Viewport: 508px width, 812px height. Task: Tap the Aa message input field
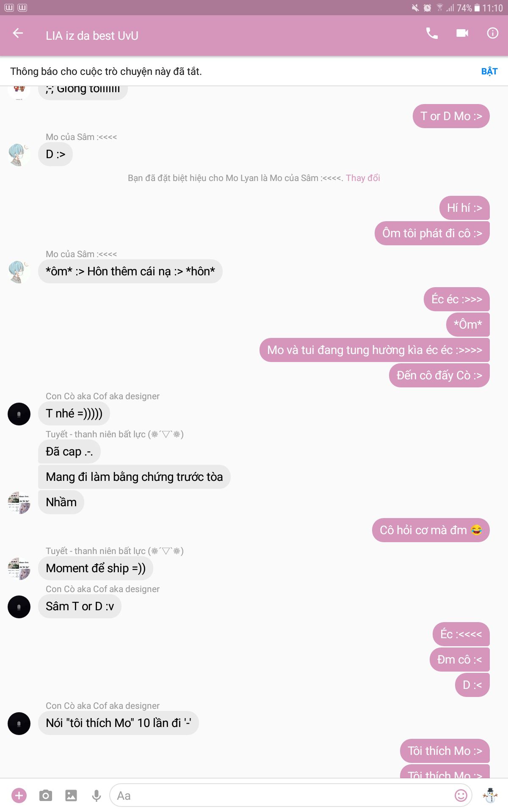pos(281,796)
